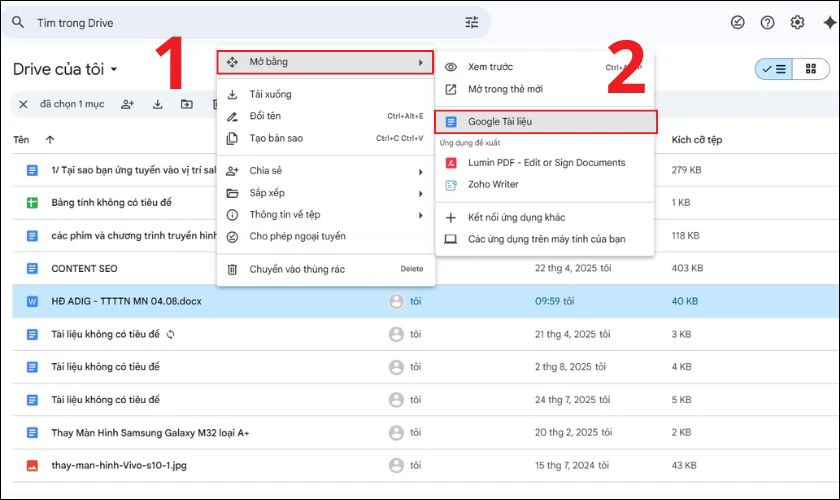
Task: Open with Lumin PDF app
Action: [544, 163]
